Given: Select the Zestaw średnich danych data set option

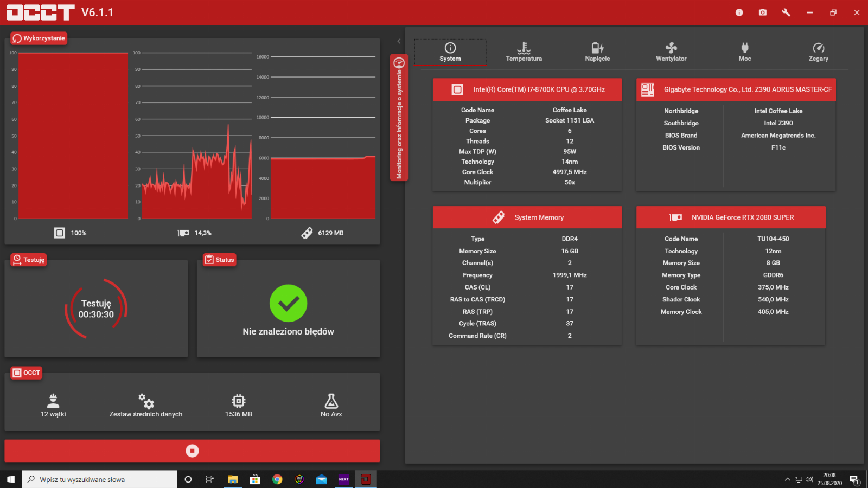Looking at the screenshot, I should point(146,406).
